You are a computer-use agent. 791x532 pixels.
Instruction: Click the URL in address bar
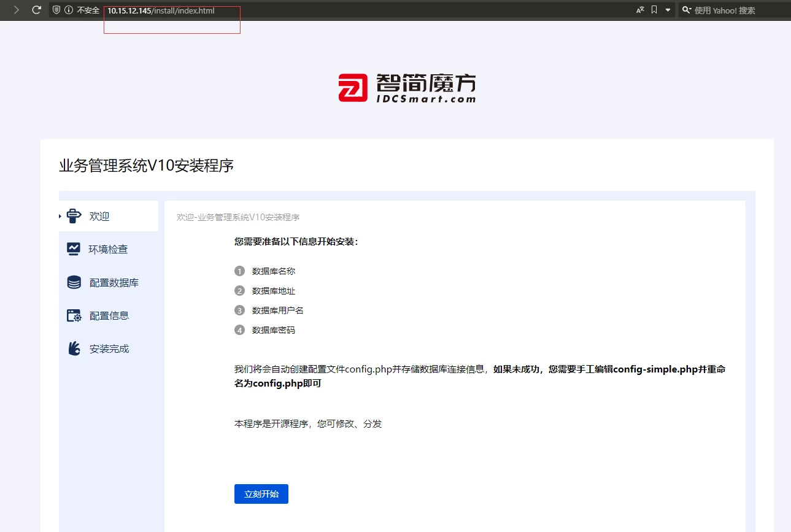pos(161,10)
